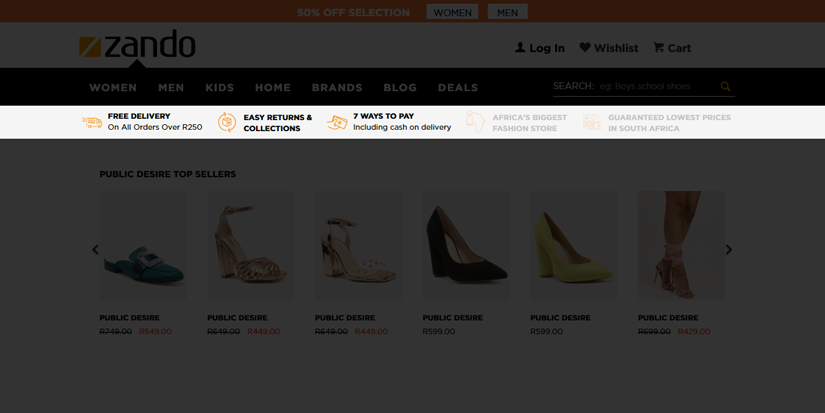The image size is (825, 413).
Task: Click the R429.00 sale price
Action: pos(694,331)
